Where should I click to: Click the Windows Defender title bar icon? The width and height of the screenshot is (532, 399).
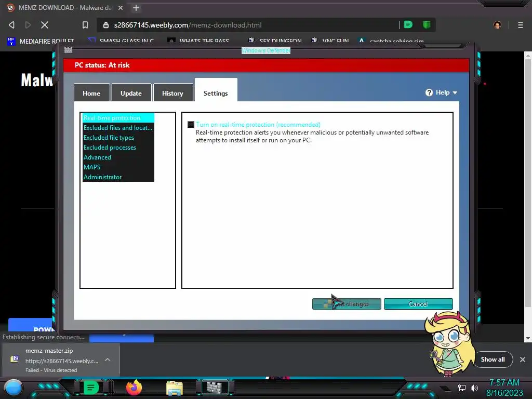(x=68, y=50)
